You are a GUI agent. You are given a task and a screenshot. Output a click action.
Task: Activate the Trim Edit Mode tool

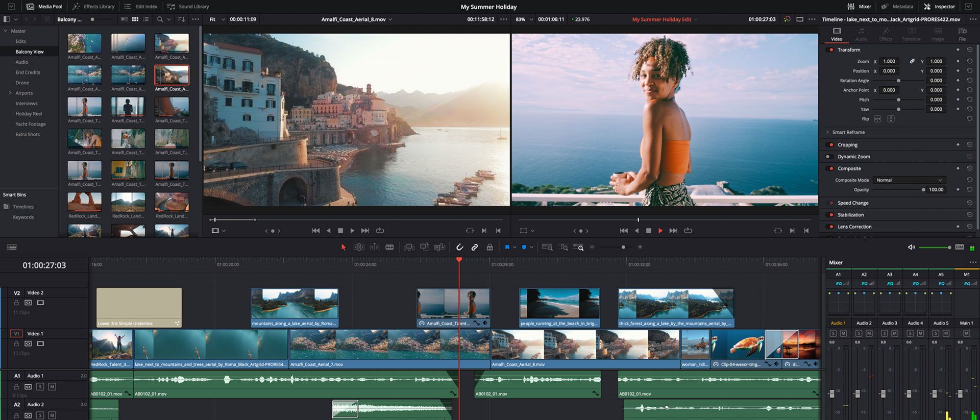pyautogui.click(x=359, y=247)
